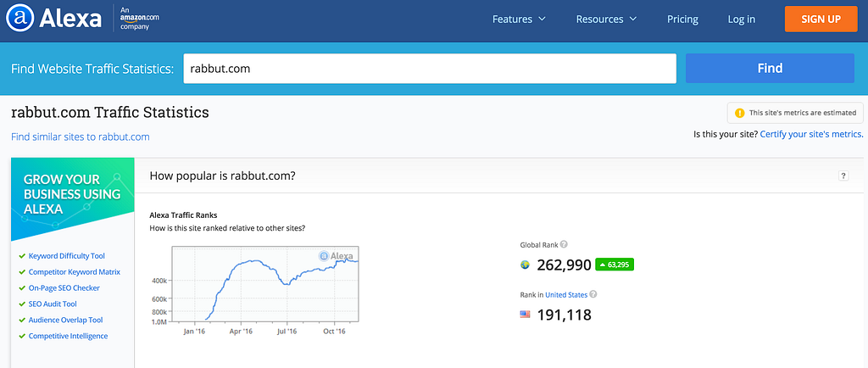Image resolution: width=868 pixels, height=368 pixels.
Task: Click the help question mark in popularity header
Action: pyautogui.click(x=843, y=176)
